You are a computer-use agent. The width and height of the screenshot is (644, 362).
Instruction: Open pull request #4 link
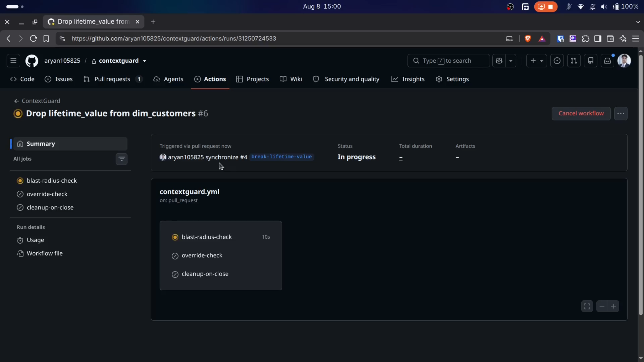pos(244,157)
